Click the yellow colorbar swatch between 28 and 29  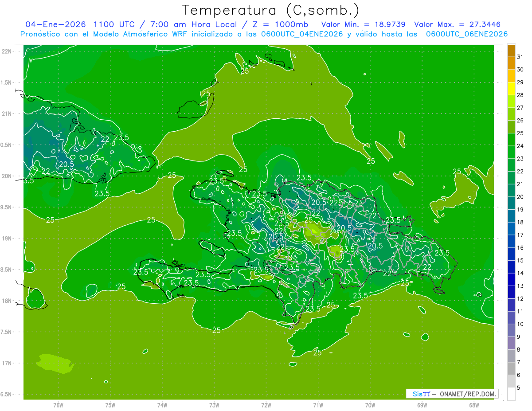(511, 89)
